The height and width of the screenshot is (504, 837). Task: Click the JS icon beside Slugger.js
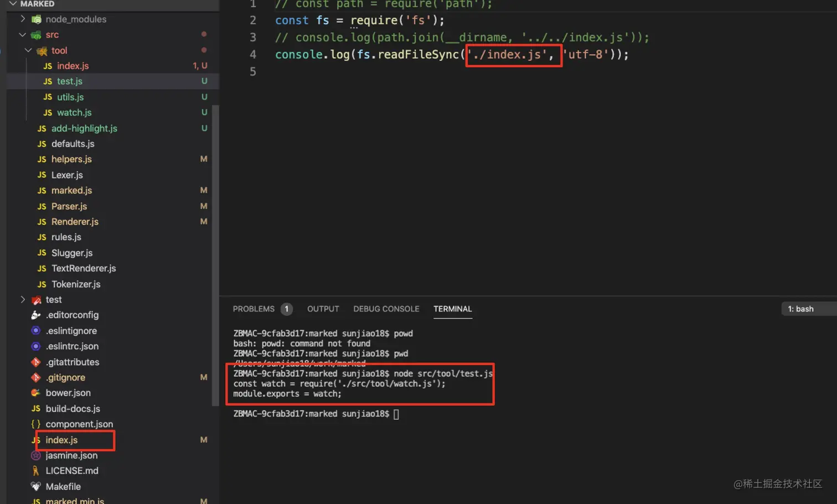coord(42,253)
